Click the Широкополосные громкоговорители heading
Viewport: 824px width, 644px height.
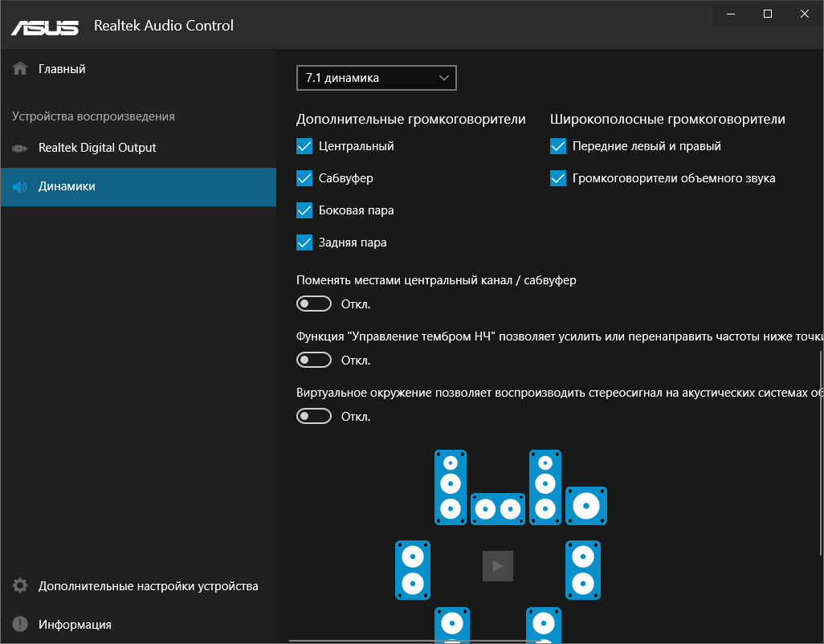(x=667, y=119)
